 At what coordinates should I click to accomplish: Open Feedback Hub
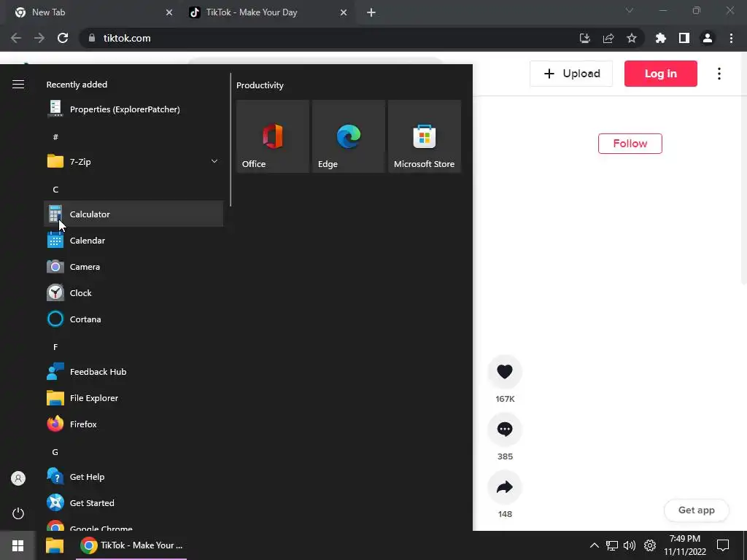pos(133,371)
